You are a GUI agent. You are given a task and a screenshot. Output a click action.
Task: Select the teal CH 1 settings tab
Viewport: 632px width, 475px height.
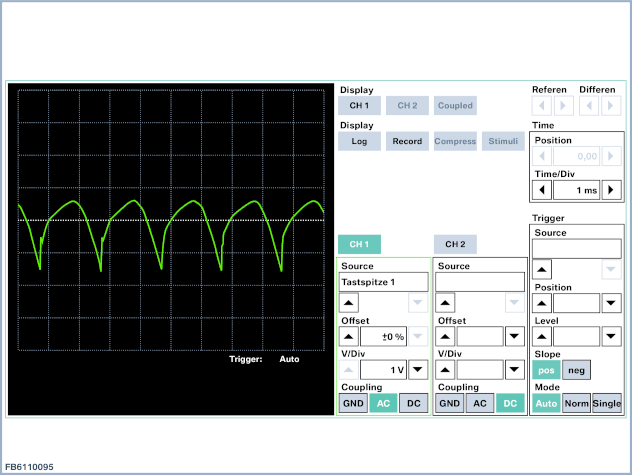tap(359, 244)
